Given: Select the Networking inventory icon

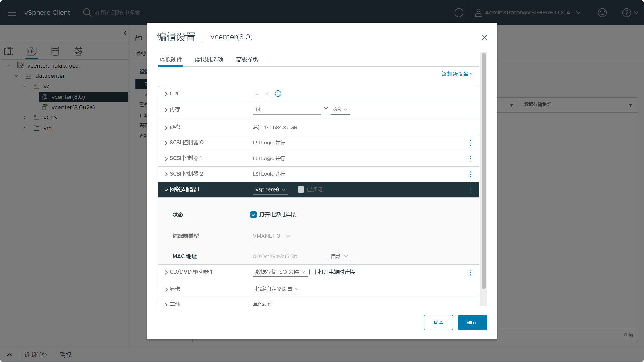Looking at the screenshot, I should click(78, 51).
